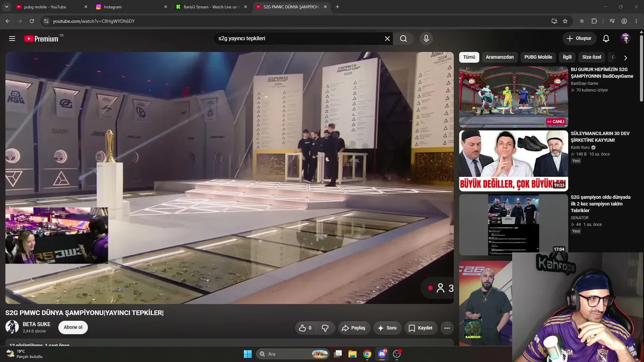Open the BU GUR HEPİMİZİN S2G video title
644x362 pixels.
[602, 73]
